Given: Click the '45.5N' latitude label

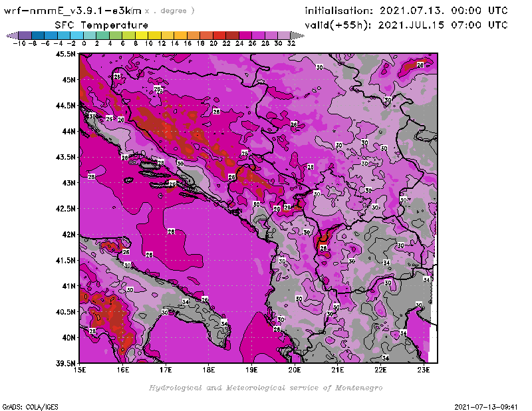Looking at the screenshot, I should point(65,54).
